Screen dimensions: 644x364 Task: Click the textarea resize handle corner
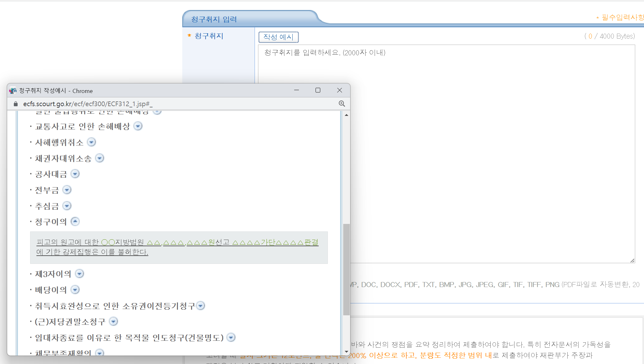(x=632, y=260)
